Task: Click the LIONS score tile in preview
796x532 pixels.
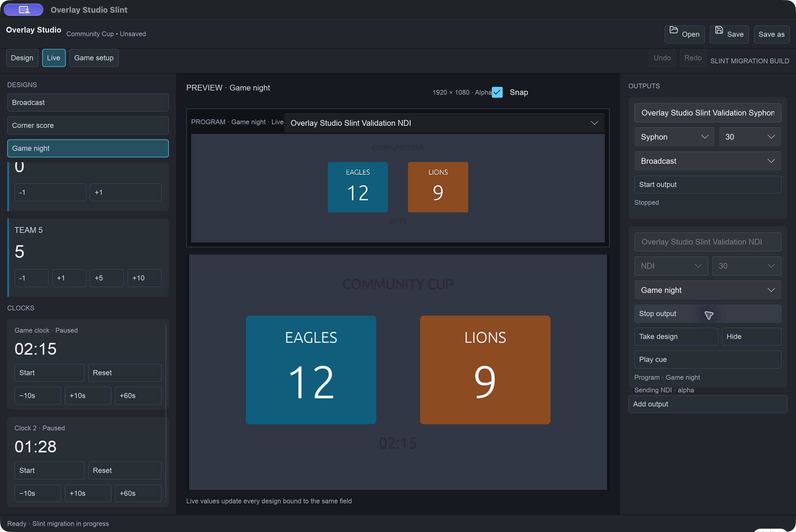Action: 485,370
